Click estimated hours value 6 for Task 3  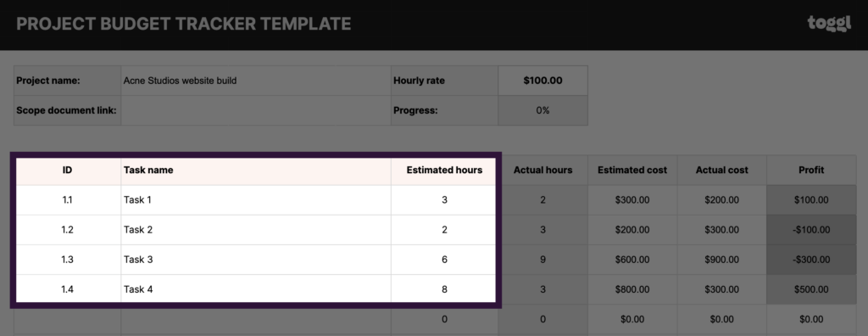[x=444, y=260]
